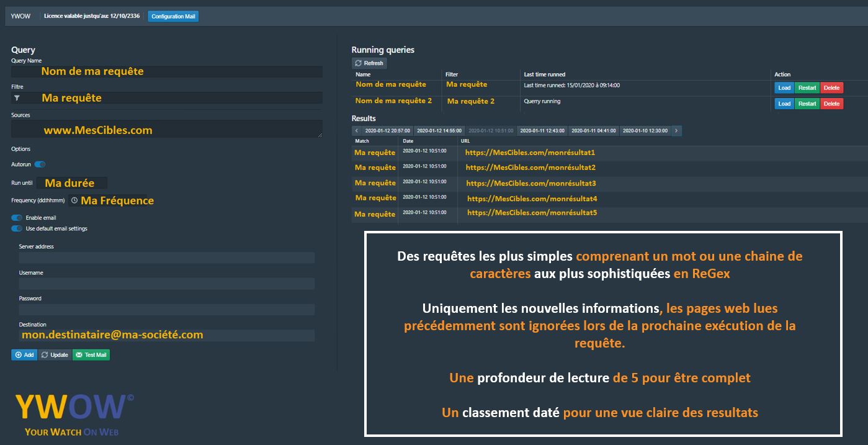This screenshot has height=445, width=868.
Task: Load the first running query
Action: tap(784, 88)
